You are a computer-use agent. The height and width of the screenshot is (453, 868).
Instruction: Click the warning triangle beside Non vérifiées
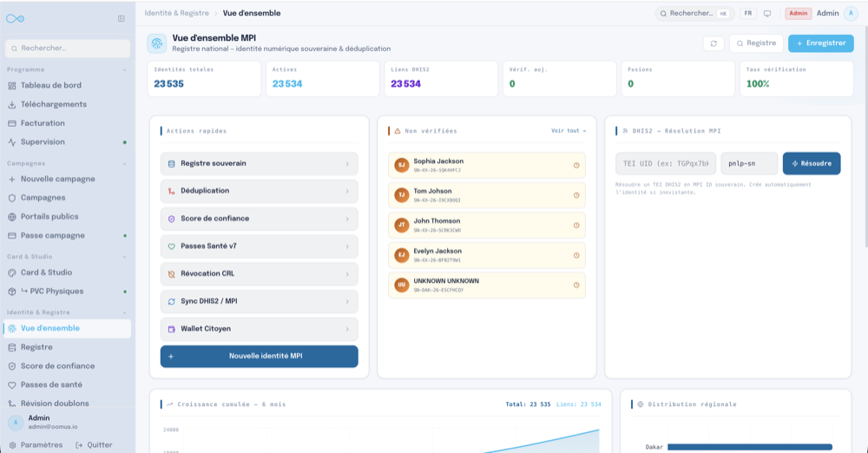point(398,131)
